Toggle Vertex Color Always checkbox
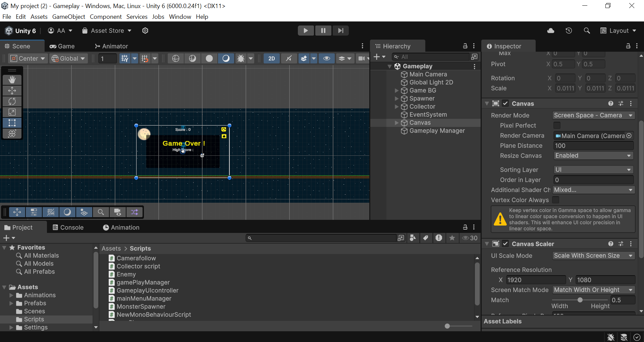 click(556, 200)
